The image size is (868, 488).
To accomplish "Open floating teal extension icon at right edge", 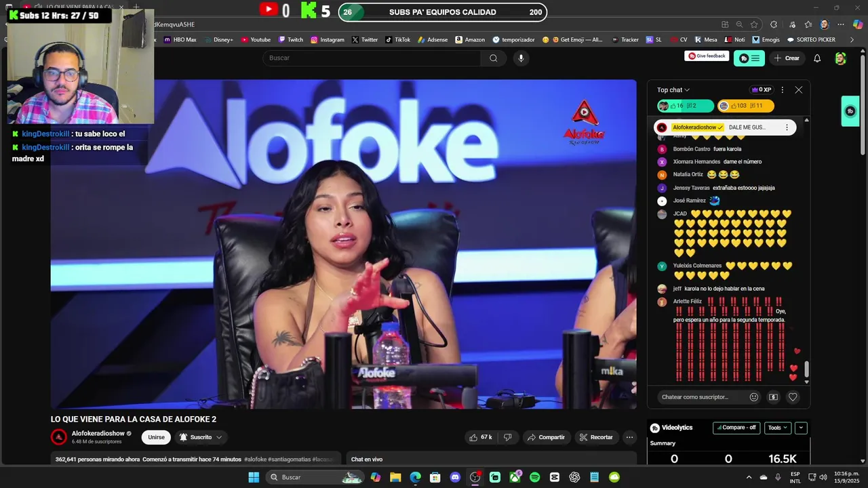I will [x=850, y=111].
